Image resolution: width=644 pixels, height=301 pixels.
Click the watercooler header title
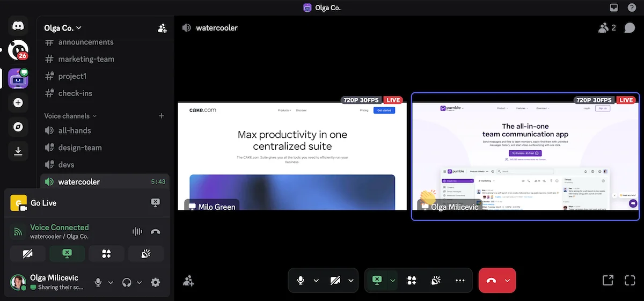click(217, 28)
